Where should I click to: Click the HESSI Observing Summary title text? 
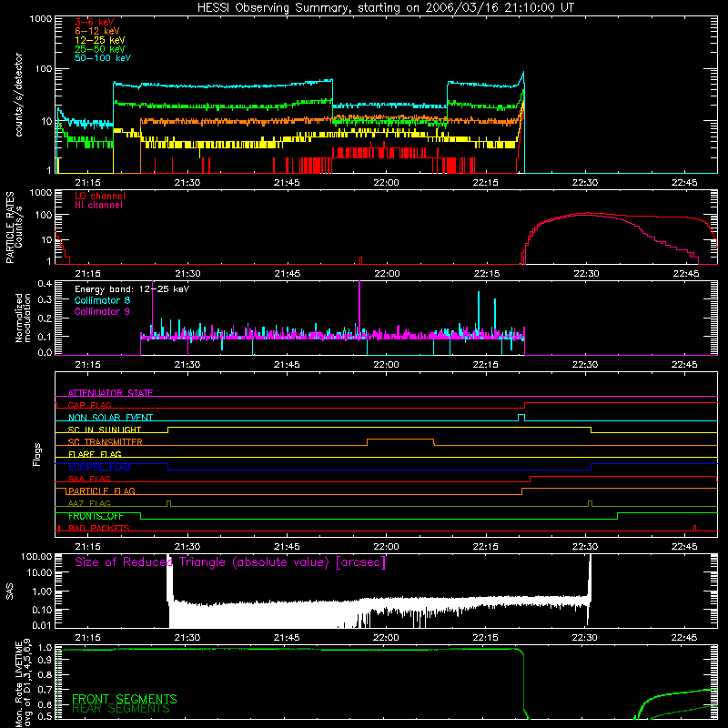point(385,8)
